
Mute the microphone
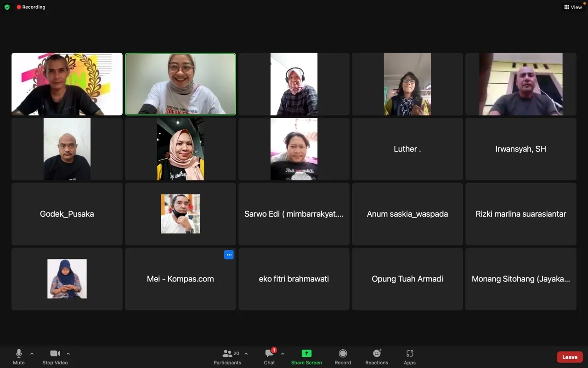point(19,356)
